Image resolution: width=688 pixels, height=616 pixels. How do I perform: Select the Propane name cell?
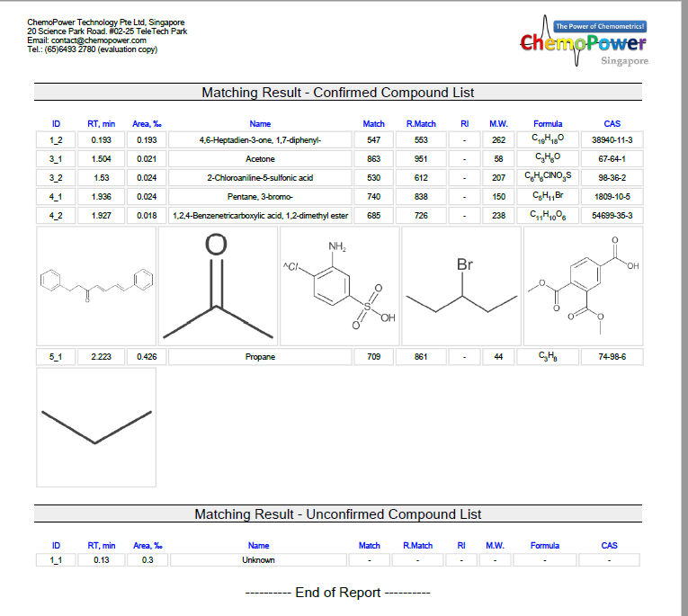point(260,357)
